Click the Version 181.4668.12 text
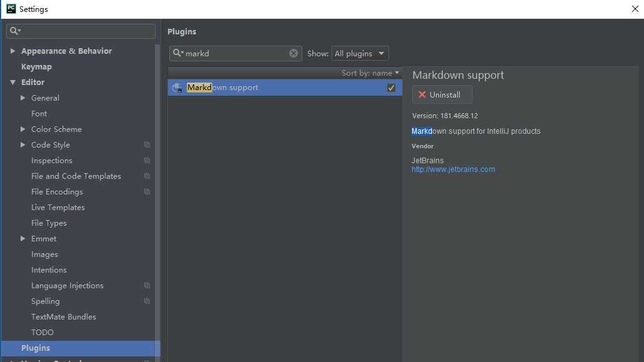The image size is (644, 362). pyautogui.click(x=445, y=116)
